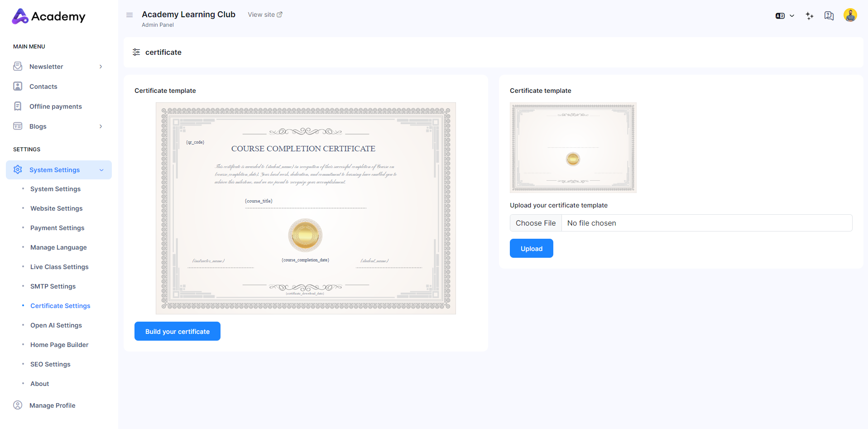Open Home Page Builder

coord(59,345)
